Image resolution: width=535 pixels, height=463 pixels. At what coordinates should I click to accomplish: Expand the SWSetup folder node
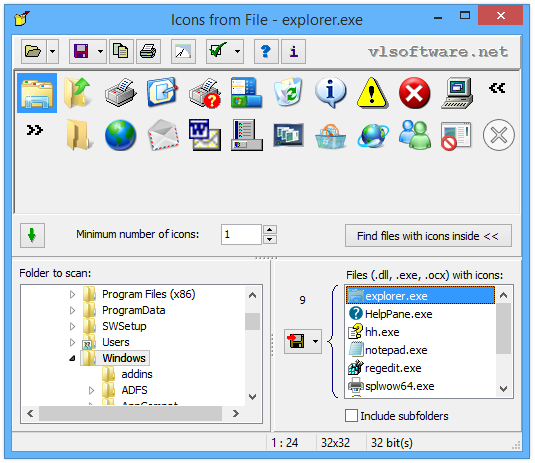pos(72,326)
